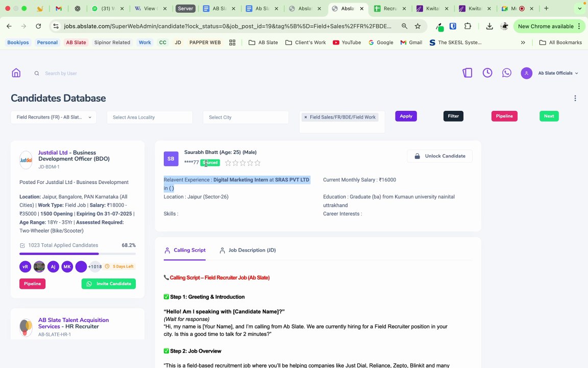The image size is (588, 368).
Task: Expand the Ab Slate Officials account menu
Action: (558, 73)
